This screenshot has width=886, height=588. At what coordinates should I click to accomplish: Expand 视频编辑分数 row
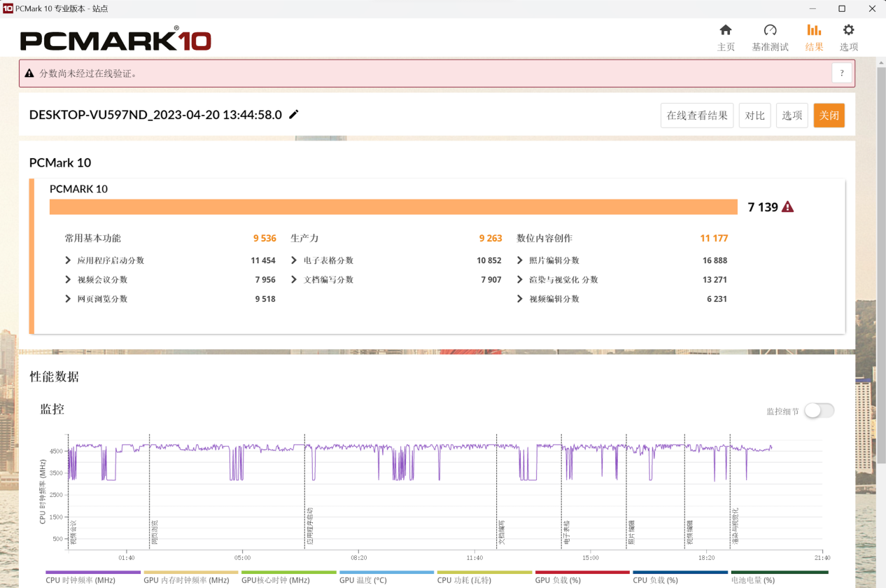tap(520, 299)
